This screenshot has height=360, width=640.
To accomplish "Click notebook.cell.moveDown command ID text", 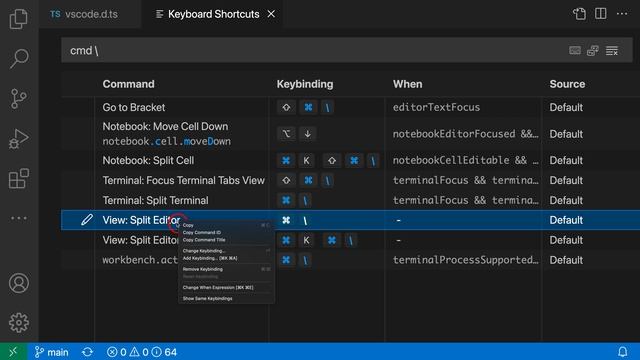I will (x=167, y=141).
